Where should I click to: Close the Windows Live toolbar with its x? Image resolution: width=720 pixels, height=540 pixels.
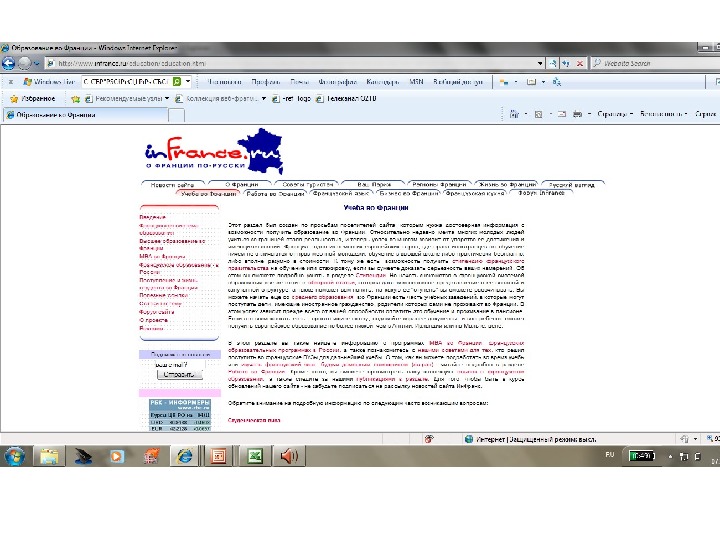[x=11, y=82]
